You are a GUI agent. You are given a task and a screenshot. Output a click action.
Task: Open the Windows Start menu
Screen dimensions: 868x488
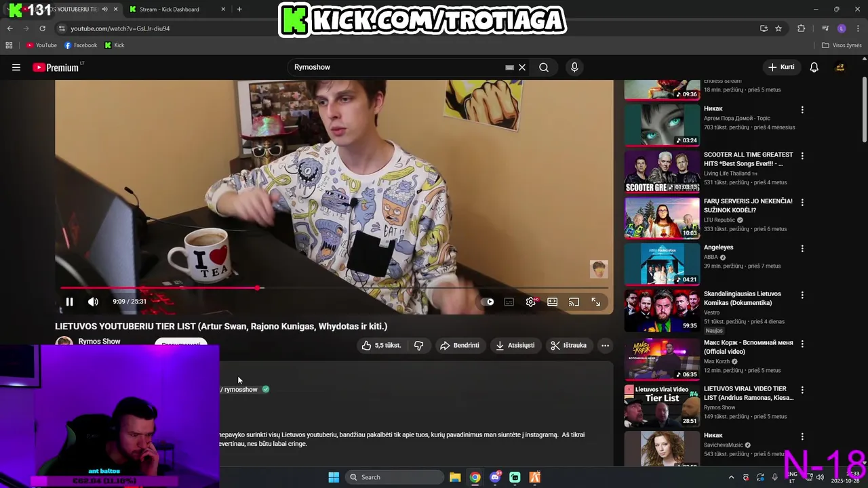tap(334, 477)
